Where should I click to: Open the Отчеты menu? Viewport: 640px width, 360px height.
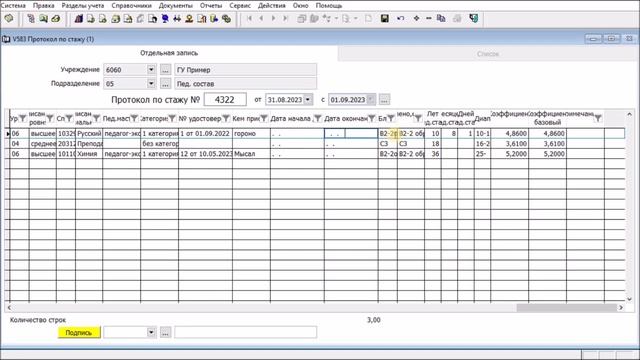(211, 6)
